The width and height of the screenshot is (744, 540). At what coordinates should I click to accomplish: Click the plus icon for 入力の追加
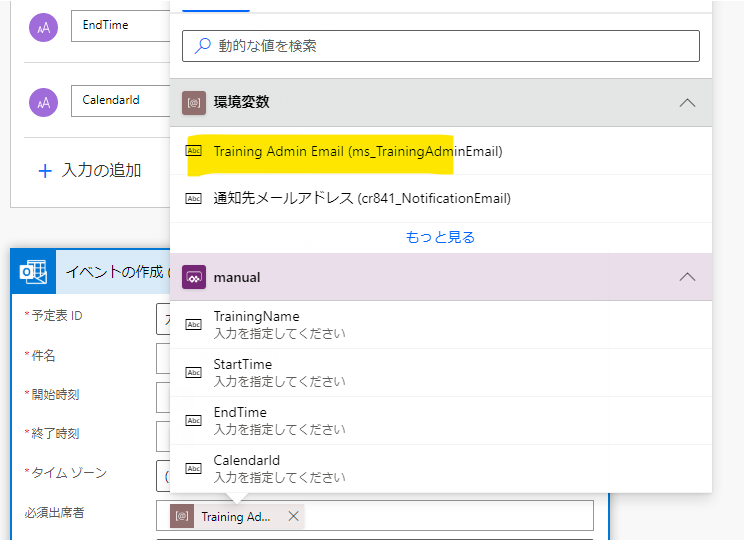tap(45, 171)
